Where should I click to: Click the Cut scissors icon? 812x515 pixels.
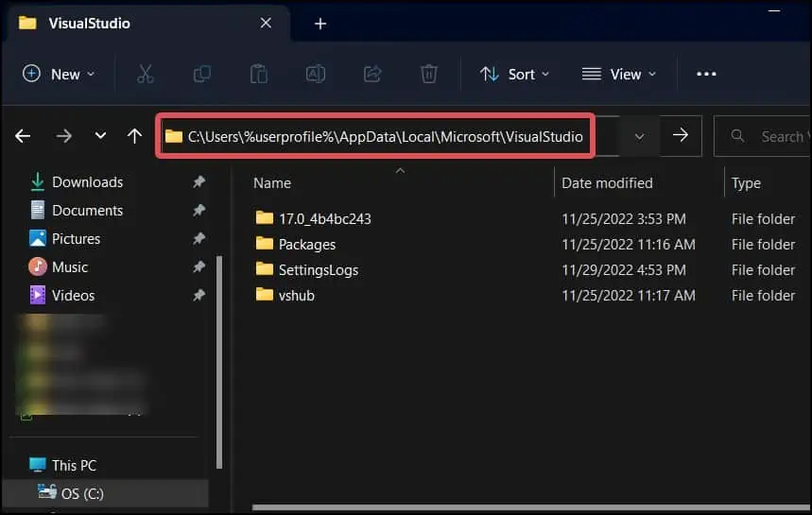coord(146,74)
